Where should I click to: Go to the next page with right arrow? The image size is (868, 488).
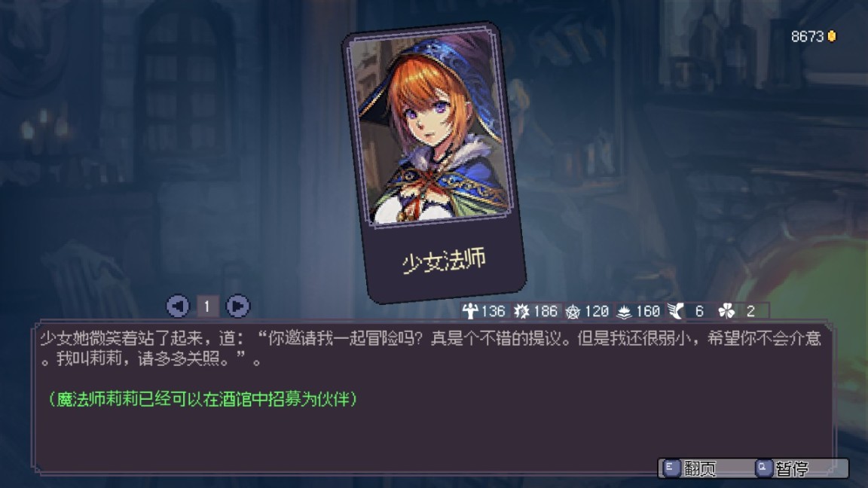(x=238, y=306)
